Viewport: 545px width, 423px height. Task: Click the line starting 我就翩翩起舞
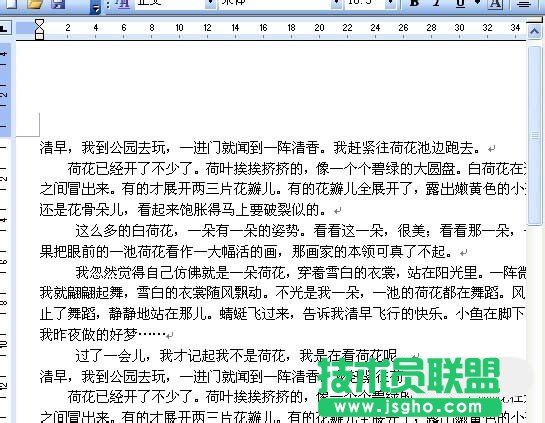(x=282, y=293)
